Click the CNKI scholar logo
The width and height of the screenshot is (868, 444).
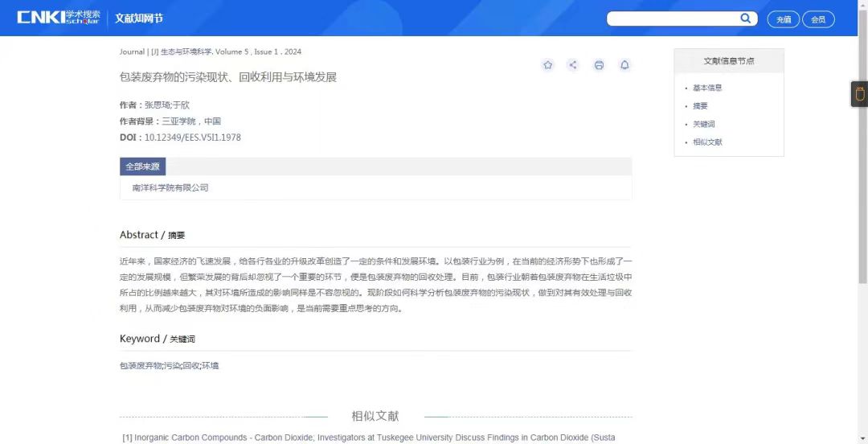pos(59,18)
